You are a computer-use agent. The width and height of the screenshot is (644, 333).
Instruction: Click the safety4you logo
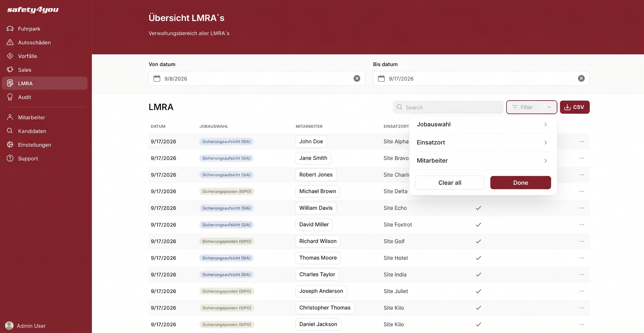tap(33, 10)
